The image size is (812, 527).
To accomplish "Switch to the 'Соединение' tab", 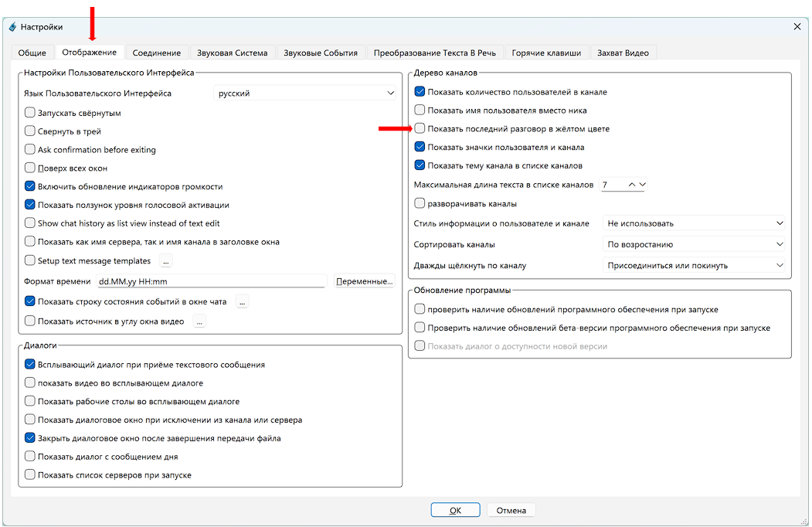I will (x=156, y=53).
